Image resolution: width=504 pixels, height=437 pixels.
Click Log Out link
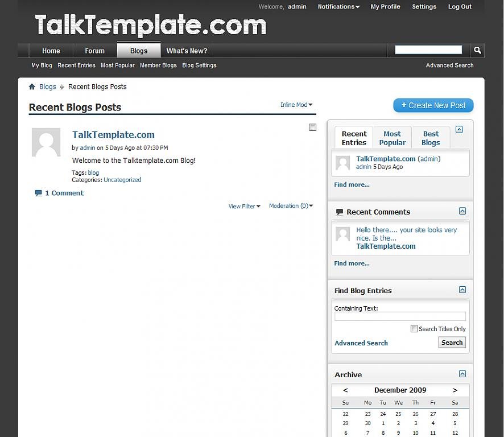(x=460, y=6)
